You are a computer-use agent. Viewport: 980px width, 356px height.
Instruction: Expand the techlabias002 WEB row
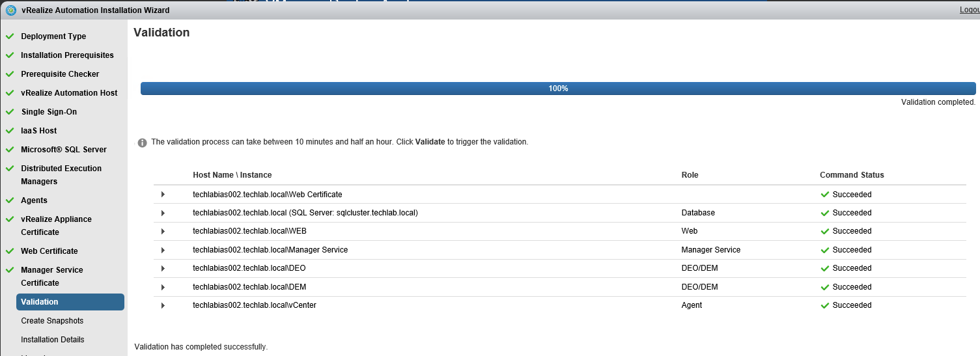pos(163,231)
